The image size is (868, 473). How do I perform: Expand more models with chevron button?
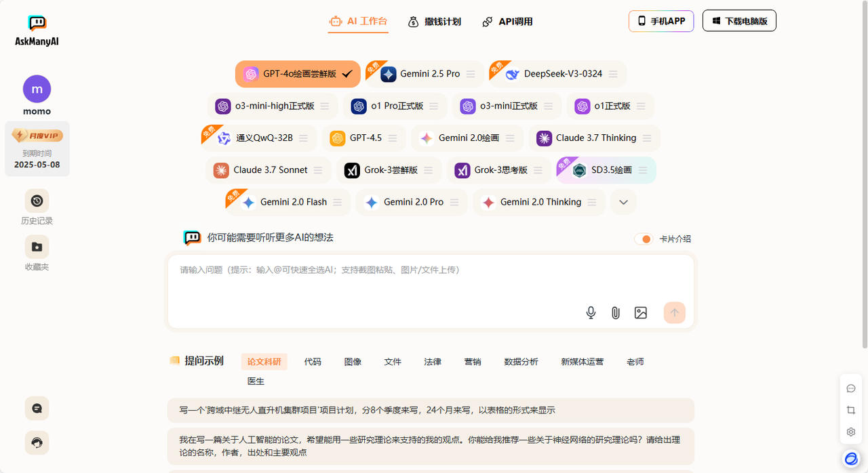(623, 202)
